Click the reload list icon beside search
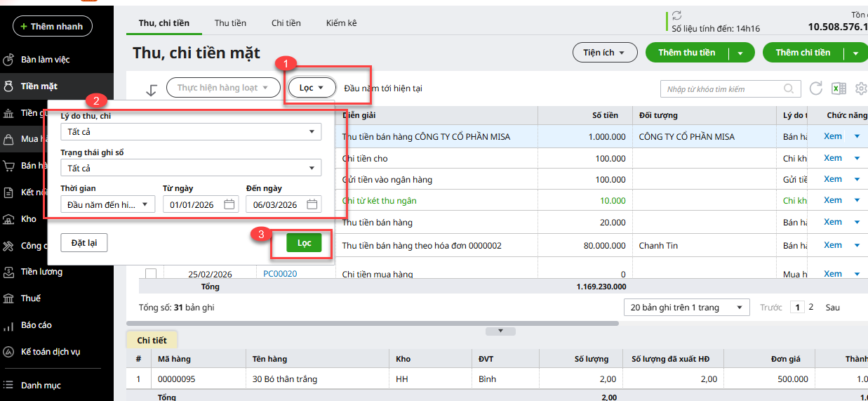 (815, 88)
